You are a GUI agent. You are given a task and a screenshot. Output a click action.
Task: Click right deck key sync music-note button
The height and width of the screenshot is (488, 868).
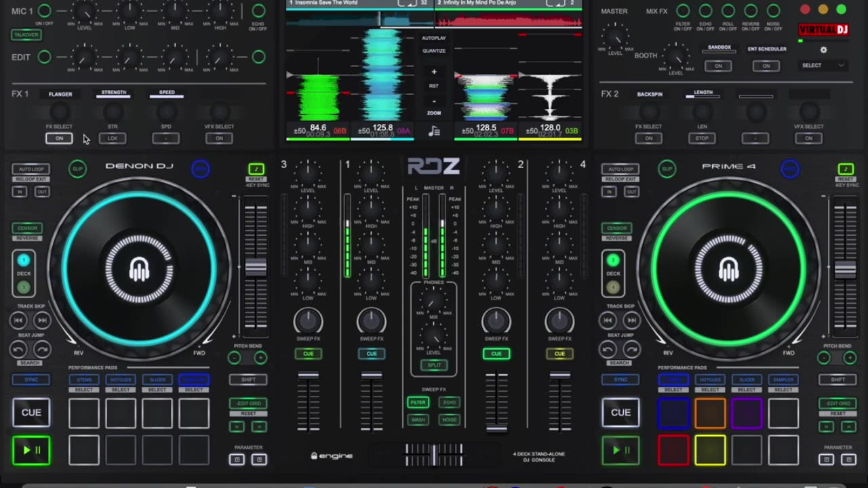pos(846,169)
